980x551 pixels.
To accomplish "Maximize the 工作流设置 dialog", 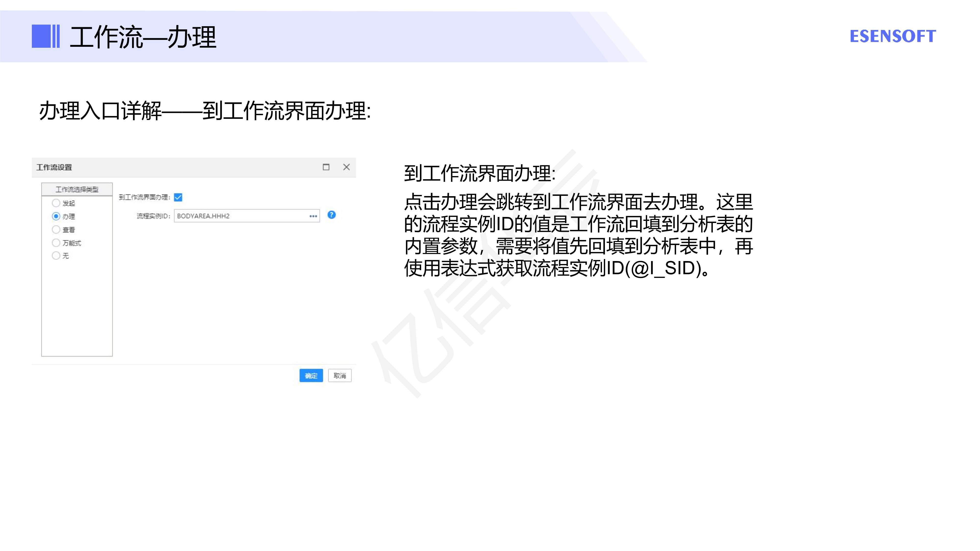I will (326, 167).
